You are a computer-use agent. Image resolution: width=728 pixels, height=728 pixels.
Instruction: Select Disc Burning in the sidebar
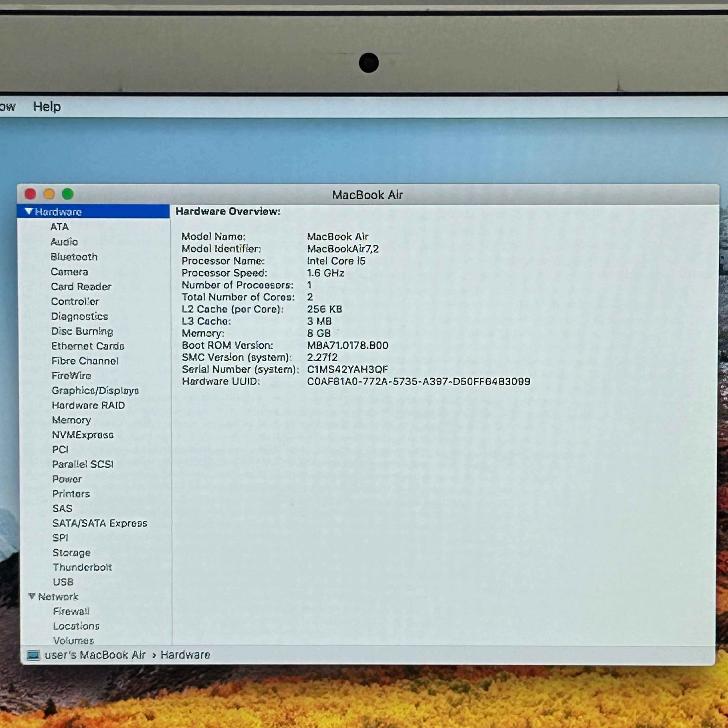point(82,331)
